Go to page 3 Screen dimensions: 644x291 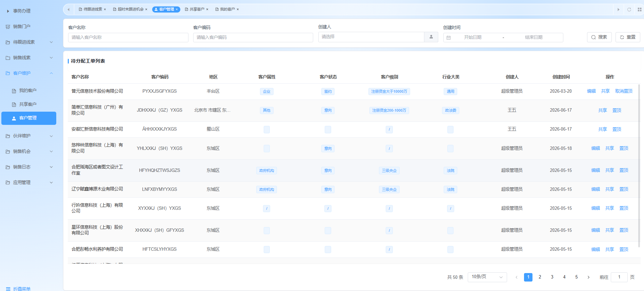(552, 277)
